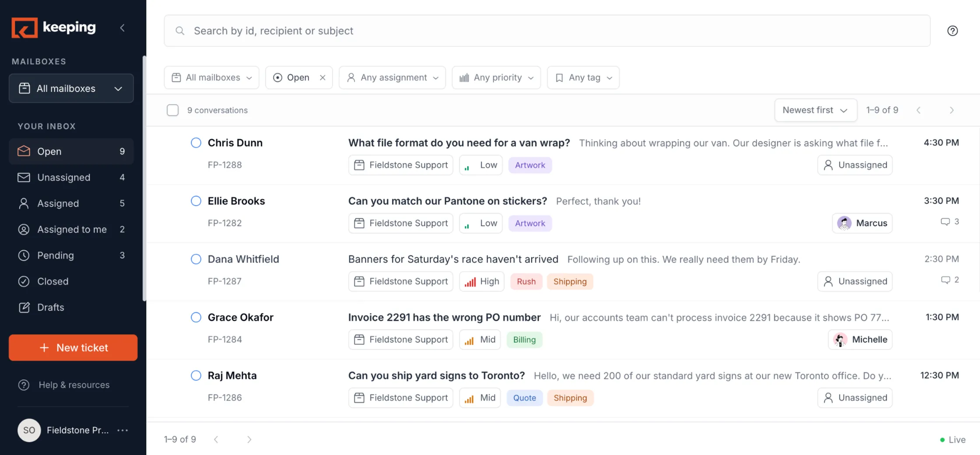Click the sidebar vertical scrollbar

pyautogui.click(x=144, y=178)
